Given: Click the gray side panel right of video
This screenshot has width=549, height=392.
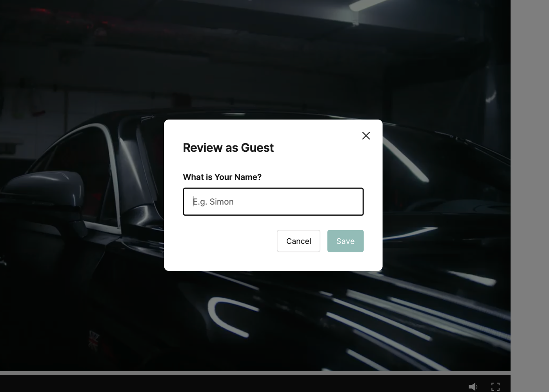Looking at the screenshot, I should point(529,196).
